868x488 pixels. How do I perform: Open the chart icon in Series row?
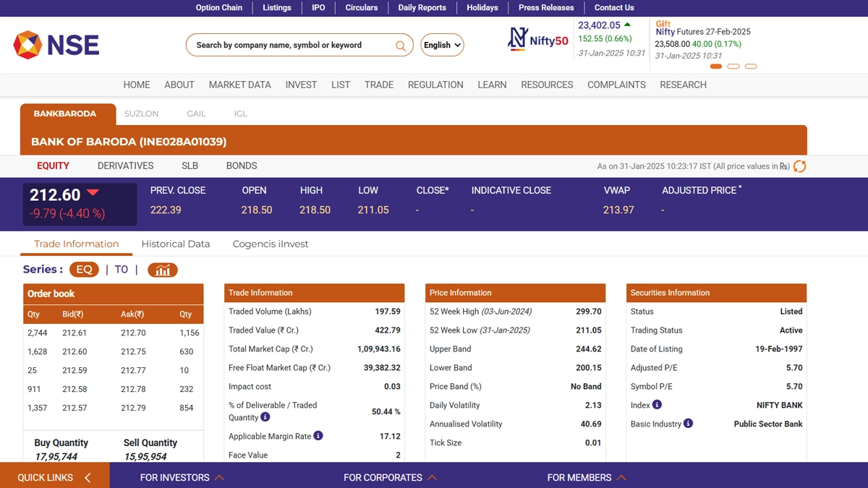pyautogui.click(x=163, y=270)
